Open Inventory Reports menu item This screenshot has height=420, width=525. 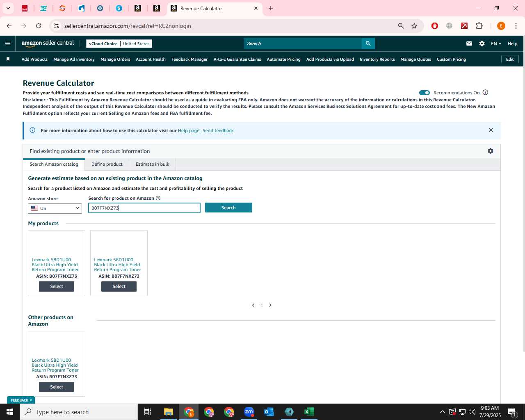click(x=377, y=59)
